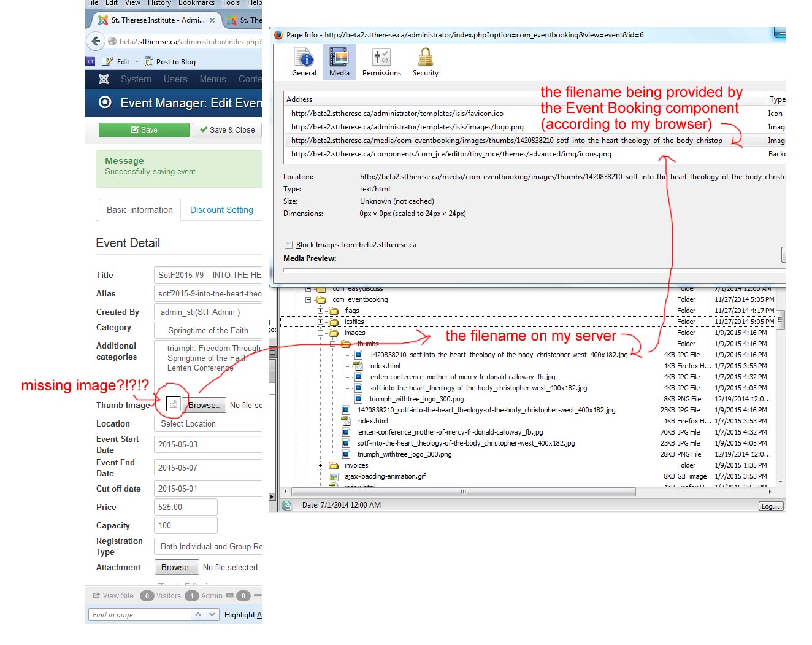This screenshot has height=645, width=812.
Task: Click the Joomla logo in admin menu
Action: click(104, 79)
